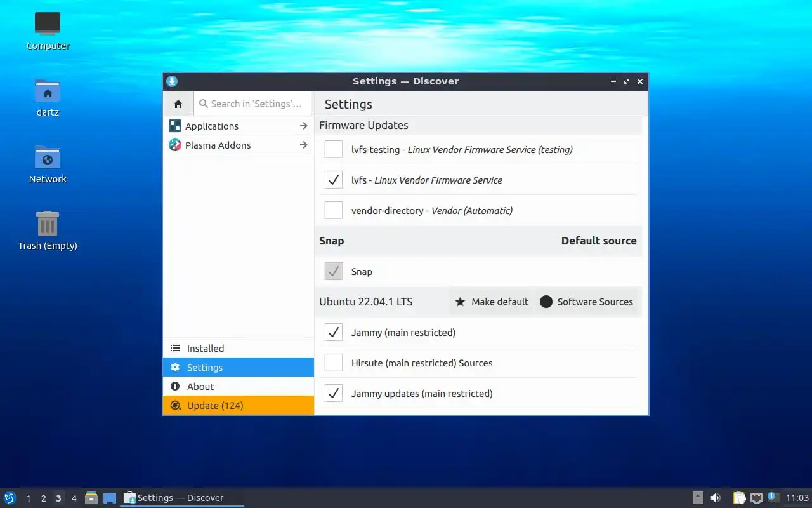Click the Settings page title

348,104
